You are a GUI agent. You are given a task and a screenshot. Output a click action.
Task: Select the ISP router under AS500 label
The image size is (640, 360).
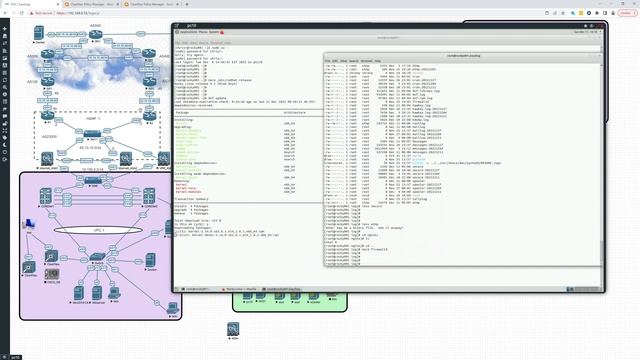[96, 34]
